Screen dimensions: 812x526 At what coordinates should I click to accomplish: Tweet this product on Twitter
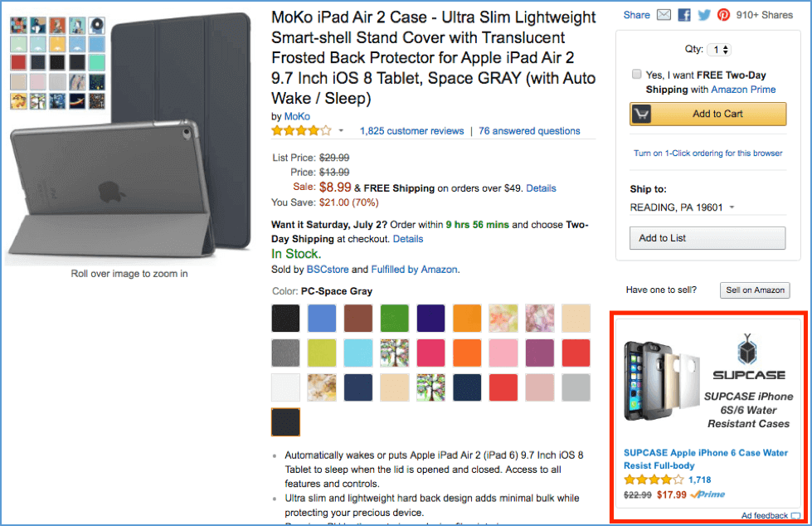pos(703,15)
